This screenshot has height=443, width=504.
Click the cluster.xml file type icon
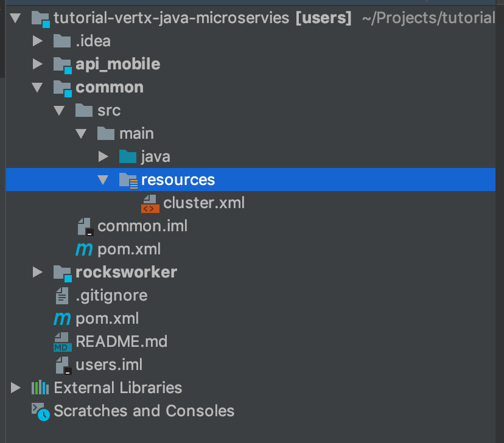click(x=150, y=203)
